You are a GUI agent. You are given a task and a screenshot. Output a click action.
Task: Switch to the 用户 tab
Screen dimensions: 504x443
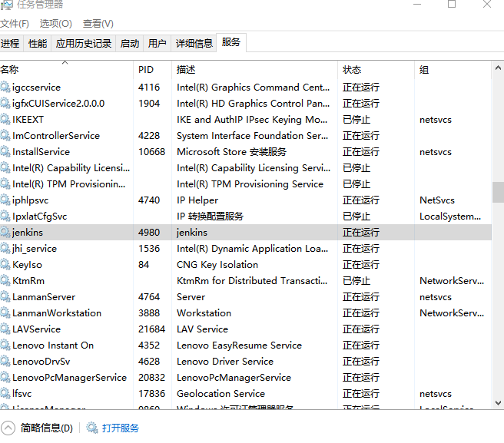click(157, 43)
